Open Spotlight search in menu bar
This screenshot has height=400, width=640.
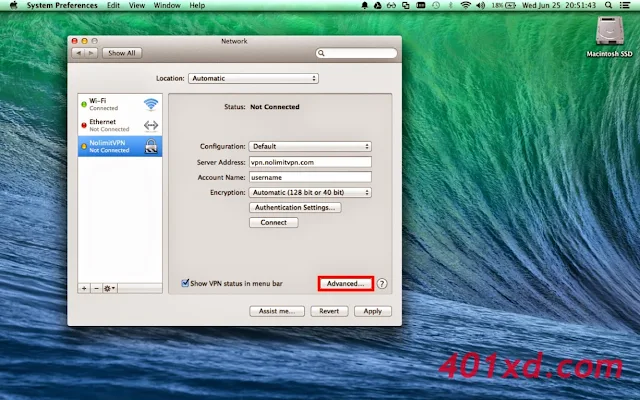tap(609, 5)
